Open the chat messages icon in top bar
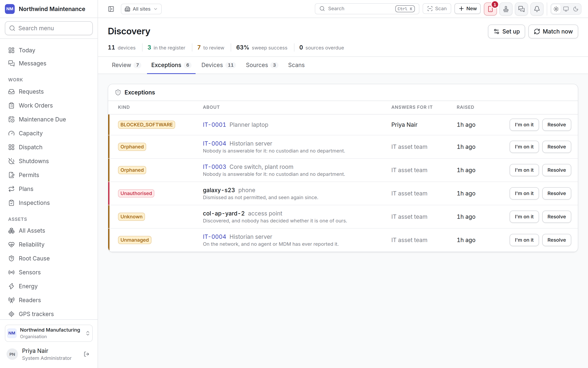Screen dimensions: 588x368 click(521, 9)
